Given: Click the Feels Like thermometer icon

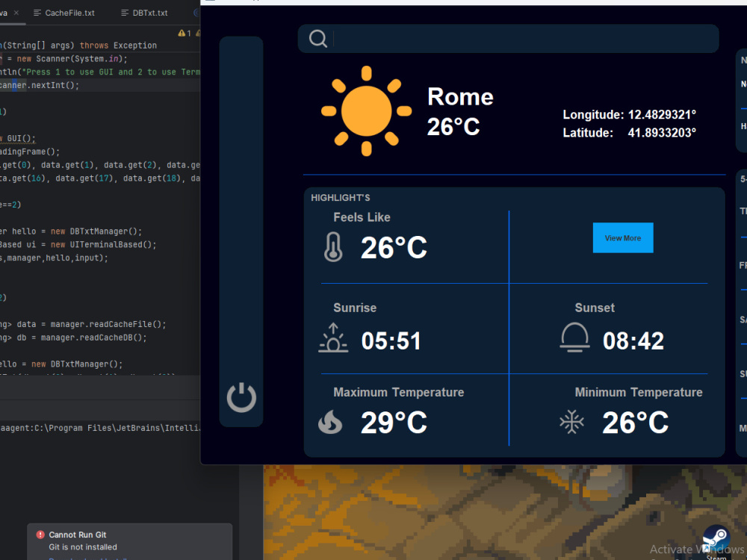Looking at the screenshot, I should pos(333,246).
